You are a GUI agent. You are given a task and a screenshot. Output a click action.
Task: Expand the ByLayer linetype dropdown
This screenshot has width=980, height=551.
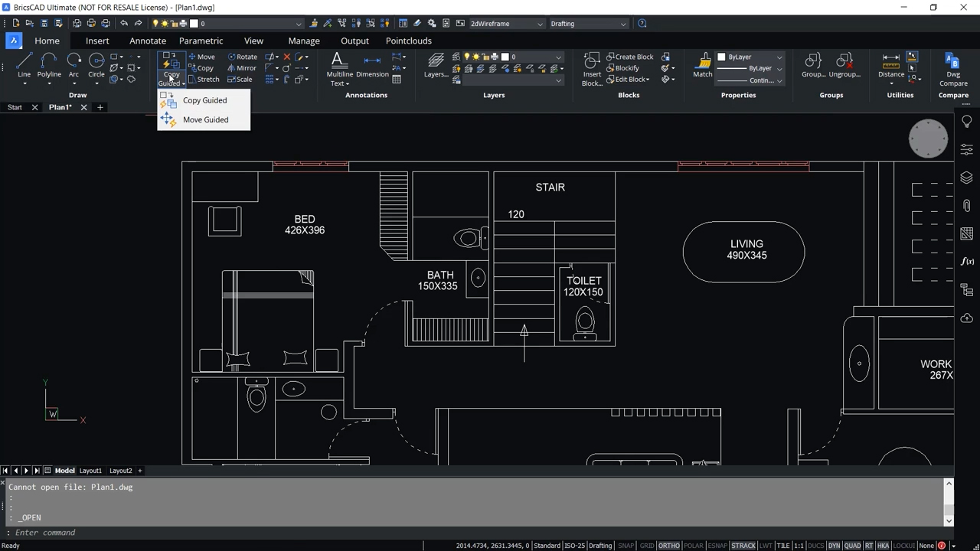779,68
